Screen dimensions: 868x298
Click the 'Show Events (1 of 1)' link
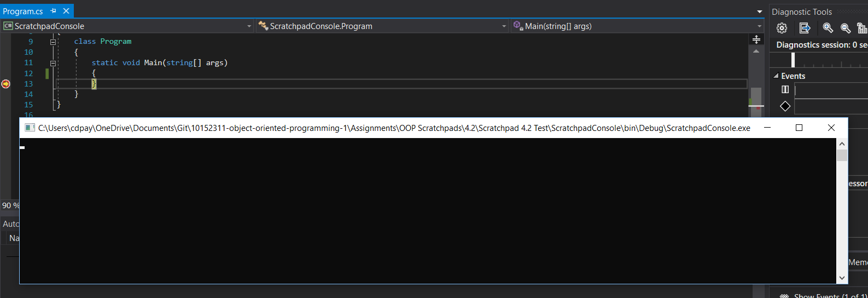click(x=831, y=296)
